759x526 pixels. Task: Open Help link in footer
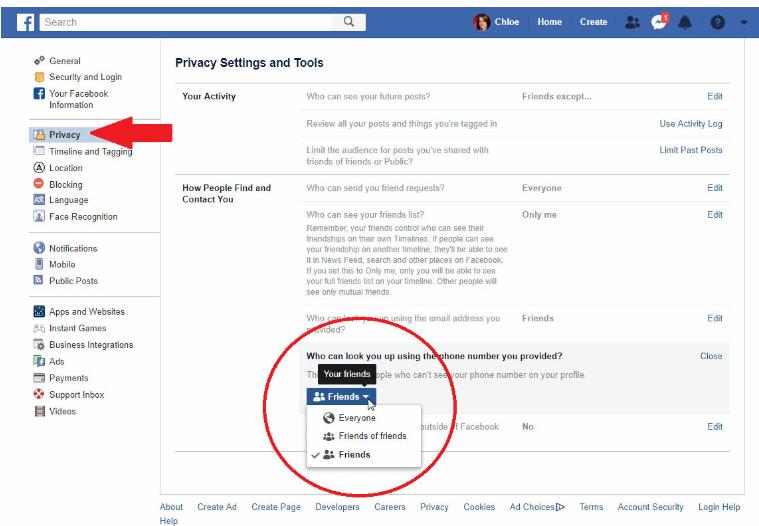[x=169, y=521]
